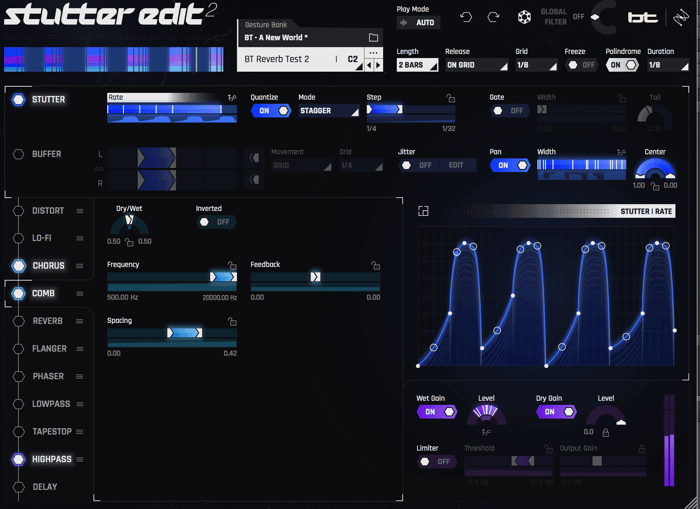Toggle the Wet Gain ON switch

(x=437, y=412)
